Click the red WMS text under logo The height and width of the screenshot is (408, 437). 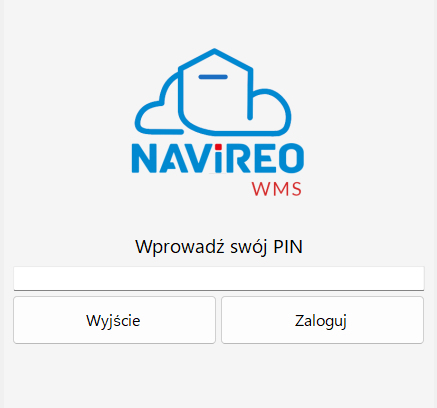pyautogui.click(x=277, y=189)
